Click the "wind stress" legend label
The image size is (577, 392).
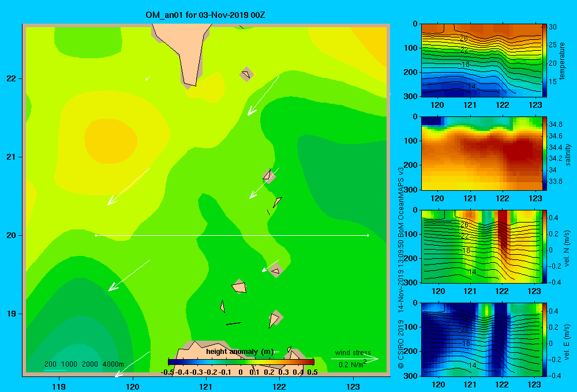(x=353, y=352)
